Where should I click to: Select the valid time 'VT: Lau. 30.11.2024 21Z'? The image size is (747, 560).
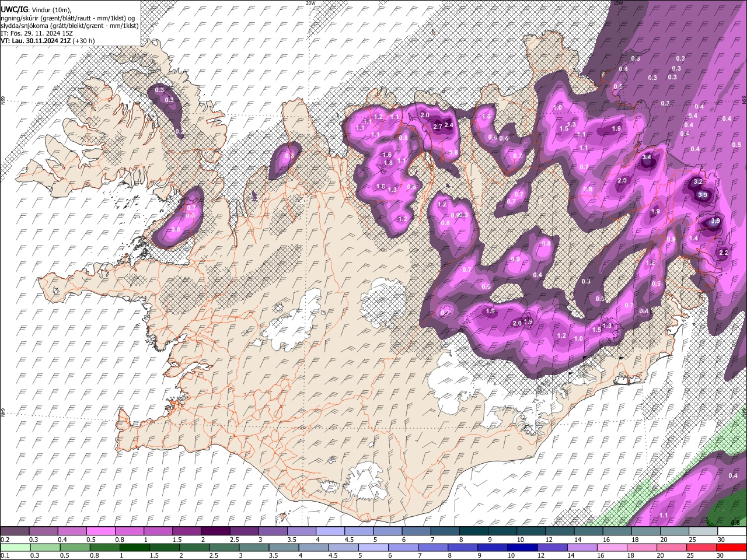pyautogui.click(x=36, y=41)
